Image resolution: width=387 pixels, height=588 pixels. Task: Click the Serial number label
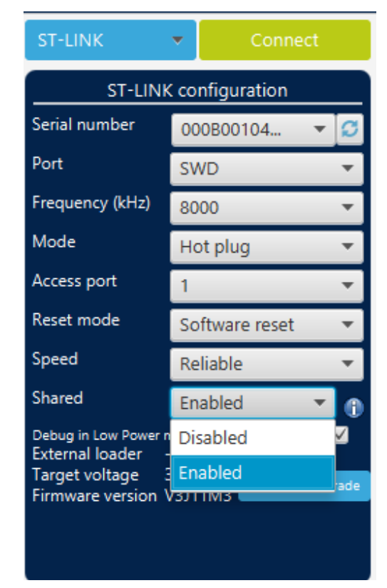click(83, 124)
